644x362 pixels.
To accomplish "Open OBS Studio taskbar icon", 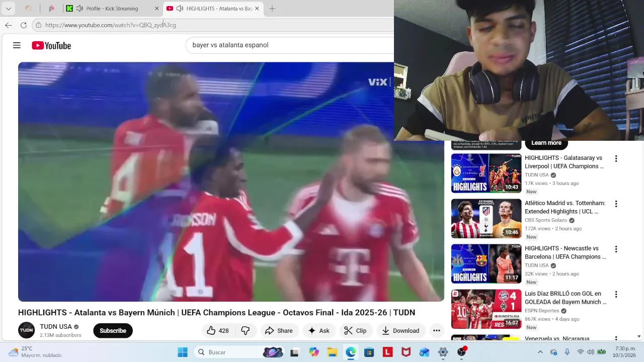I will pyautogui.click(x=461, y=352).
